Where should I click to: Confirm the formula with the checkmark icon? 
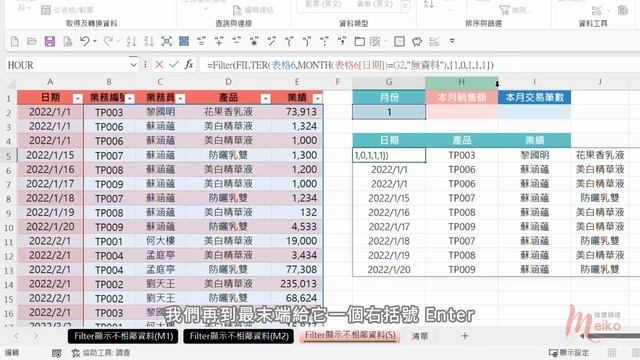pyautogui.click(x=174, y=64)
